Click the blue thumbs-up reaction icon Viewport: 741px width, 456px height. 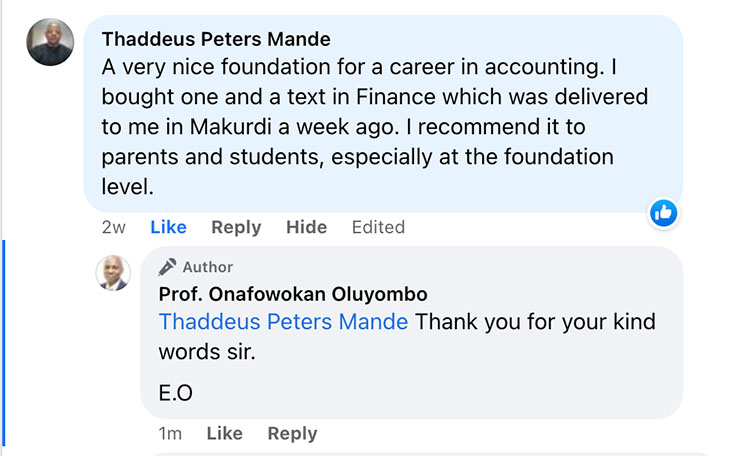(664, 212)
